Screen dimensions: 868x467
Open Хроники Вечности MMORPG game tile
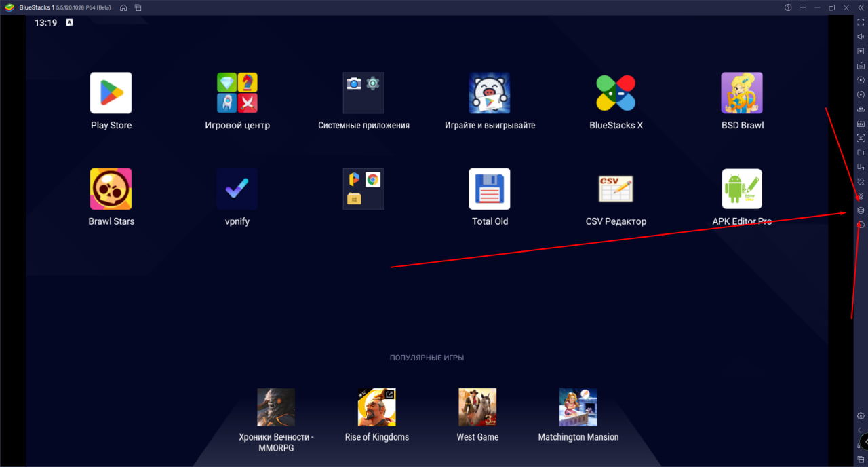tap(276, 407)
